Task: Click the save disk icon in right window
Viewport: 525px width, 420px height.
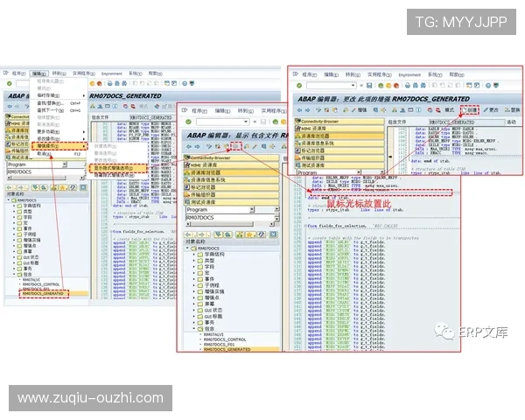Action: pyautogui.click(x=371, y=86)
